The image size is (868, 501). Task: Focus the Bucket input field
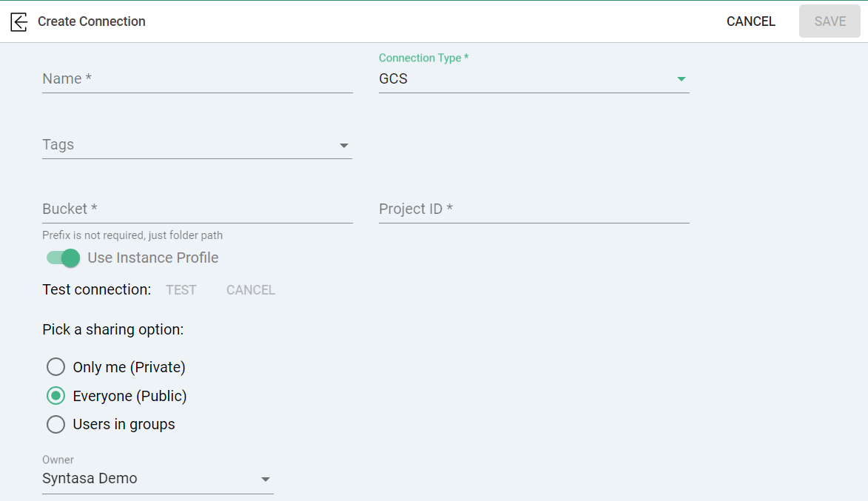click(x=197, y=209)
